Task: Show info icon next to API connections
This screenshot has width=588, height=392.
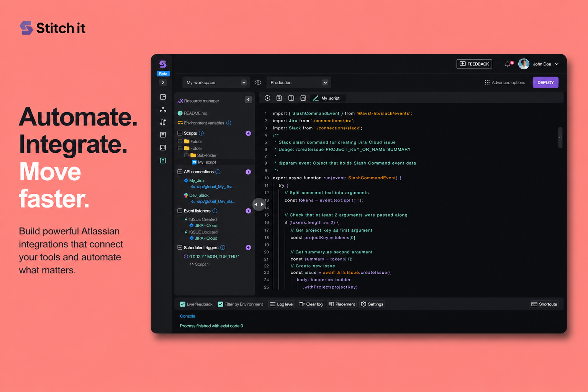Action: click(x=218, y=172)
